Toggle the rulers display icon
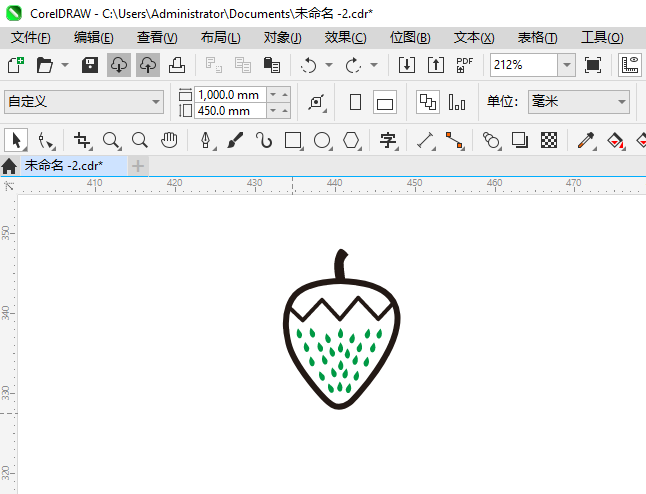The width and height of the screenshot is (646, 494). pos(630,65)
